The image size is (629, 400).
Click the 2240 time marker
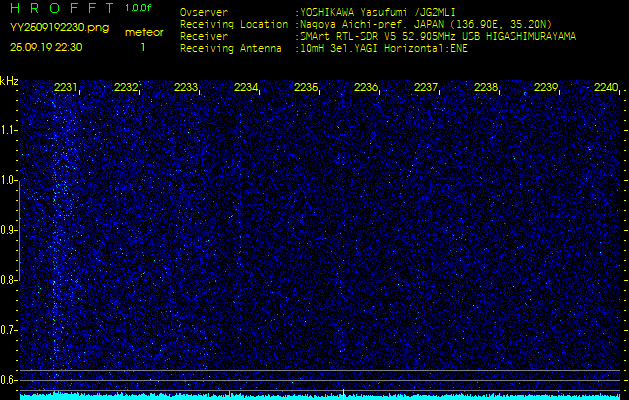pyautogui.click(x=606, y=88)
